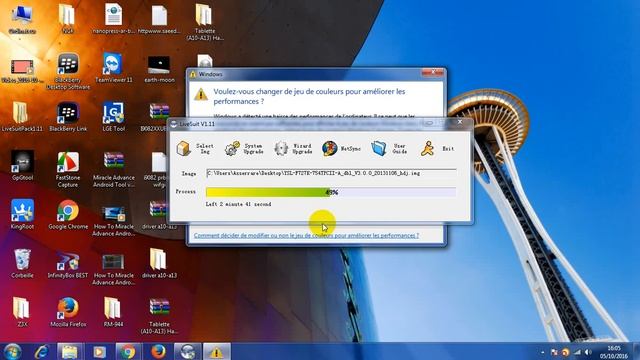Close the Windows performance warning dialog
The width and height of the screenshot is (640, 360).
tap(433, 72)
